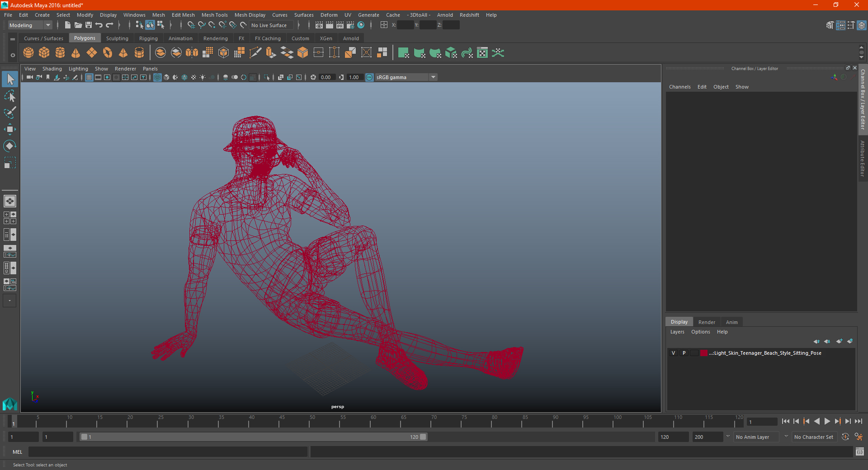Toggle use all lights in viewport
868x470 pixels.
tap(203, 77)
